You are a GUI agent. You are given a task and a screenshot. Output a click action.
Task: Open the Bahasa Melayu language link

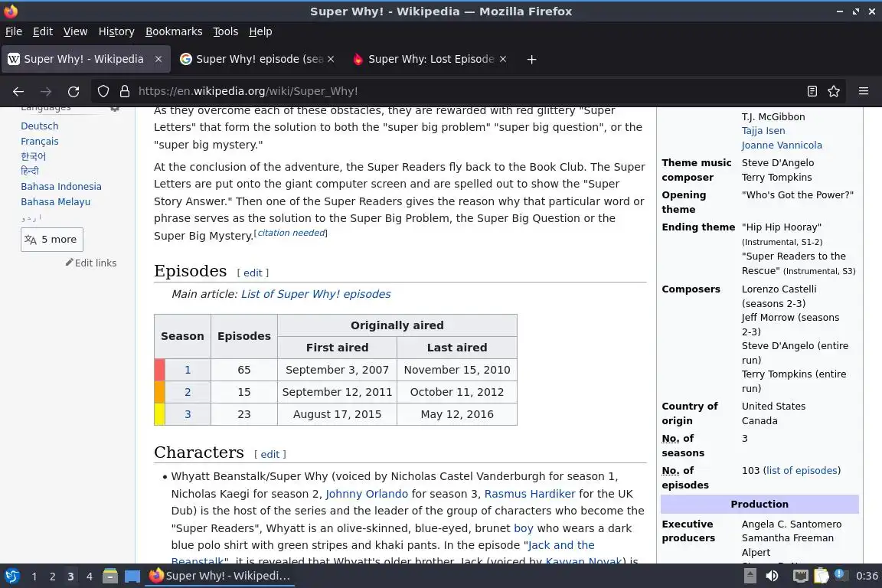(56, 201)
